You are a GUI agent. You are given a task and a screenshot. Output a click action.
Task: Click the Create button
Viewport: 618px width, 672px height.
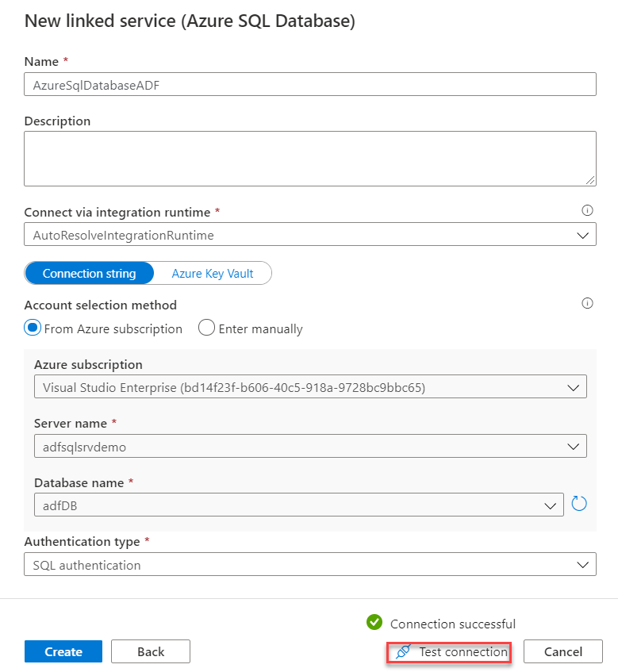coord(63,651)
